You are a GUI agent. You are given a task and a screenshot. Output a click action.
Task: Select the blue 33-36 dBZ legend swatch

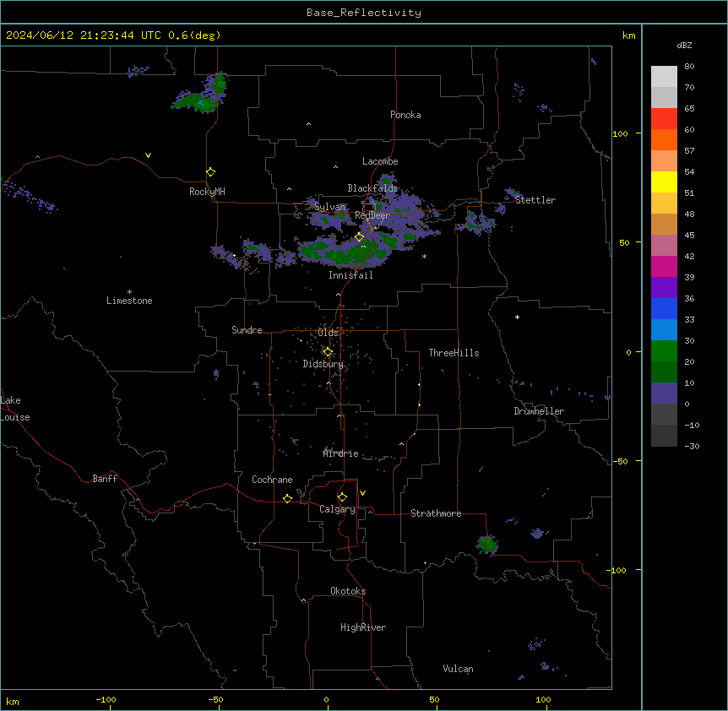(x=664, y=308)
